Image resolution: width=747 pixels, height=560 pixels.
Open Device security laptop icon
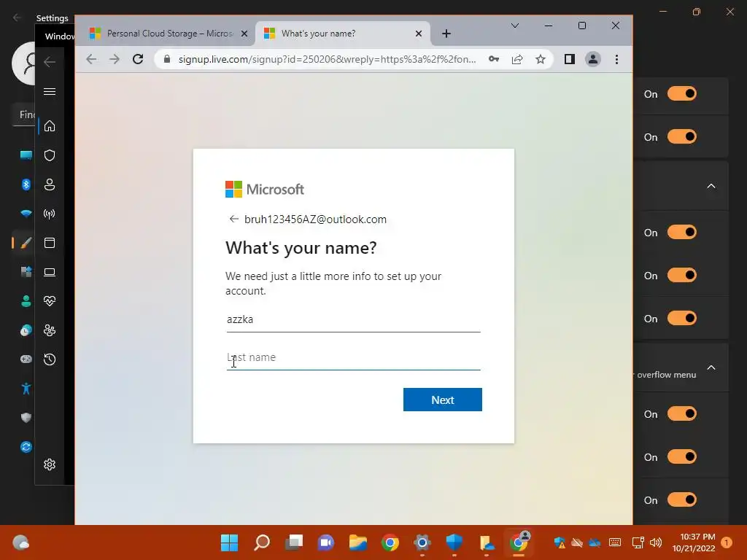[50, 273]
